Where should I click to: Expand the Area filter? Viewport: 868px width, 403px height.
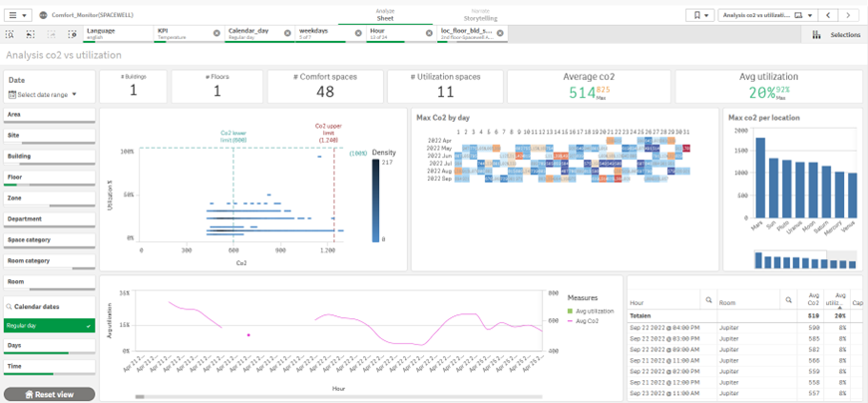[49, 116]
